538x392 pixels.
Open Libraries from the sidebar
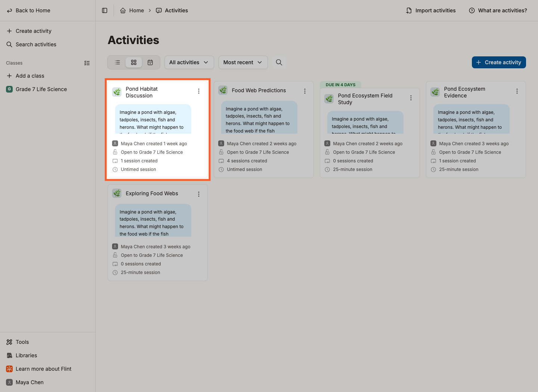pos(48,355)
